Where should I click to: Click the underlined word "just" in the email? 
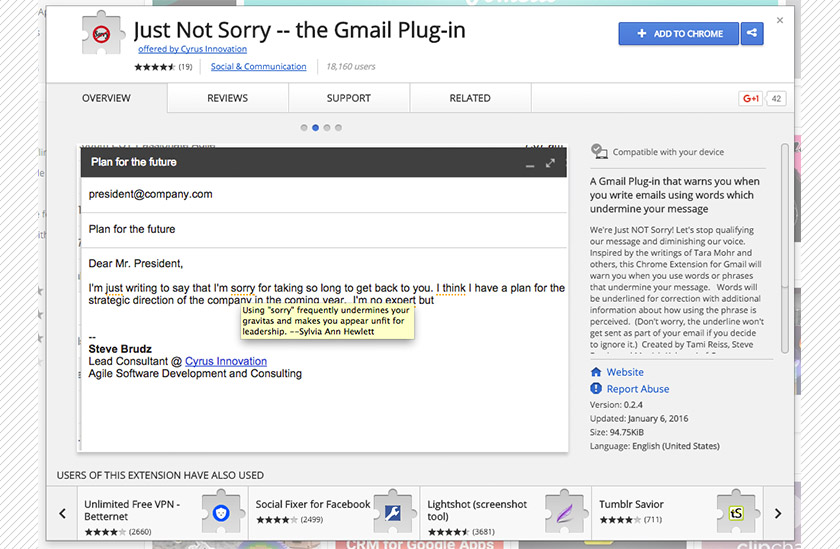point(114,288)
